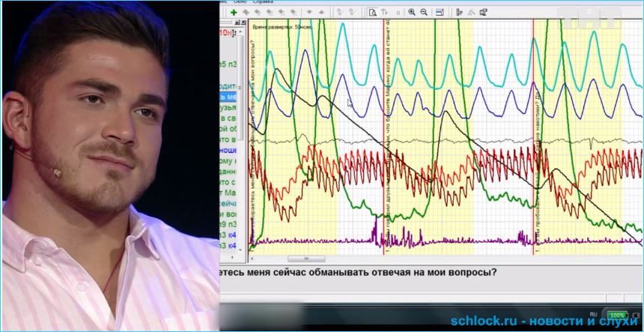
Task: Click the first greyed hand icon
Action: tap(339, 12)
